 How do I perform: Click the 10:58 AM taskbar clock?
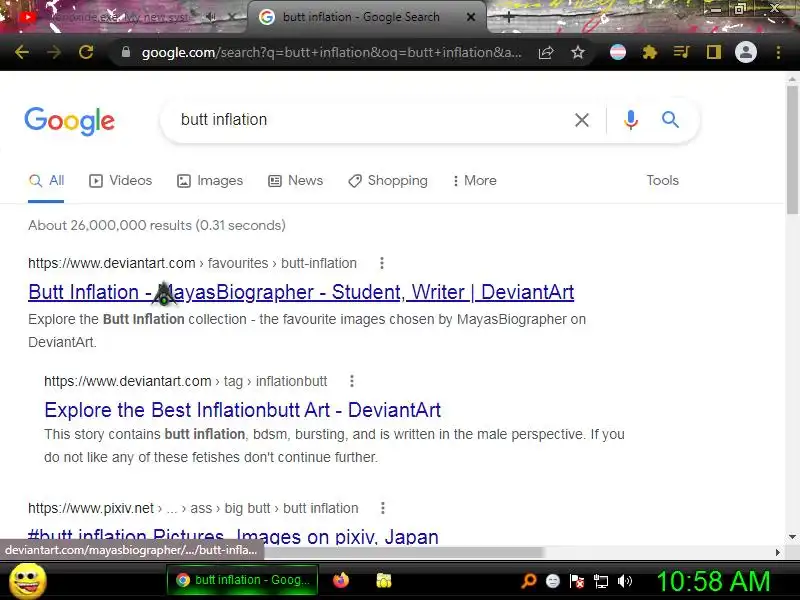713,581
